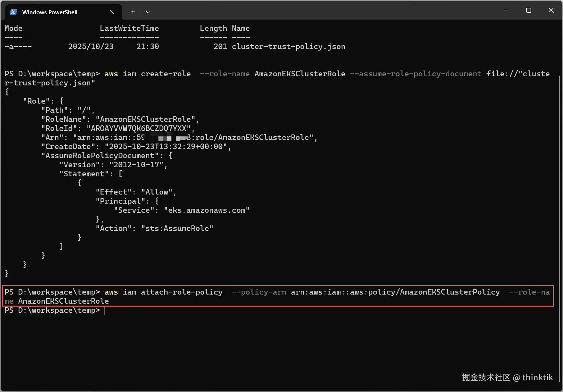Viewport: 563px width, 392px height.
Task: Click the file mode "-a----"
Action: pyautogui.click(x=18, y=46)
